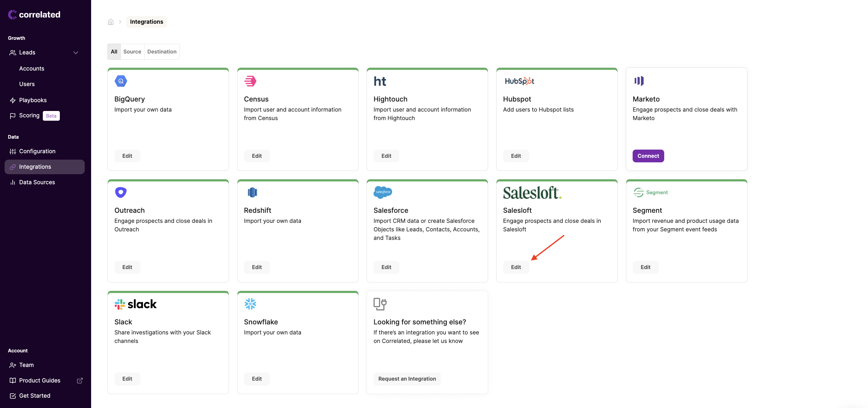Select the All filter tab
The width and height of the screenshot is (868, 408).
coord(114,52)
